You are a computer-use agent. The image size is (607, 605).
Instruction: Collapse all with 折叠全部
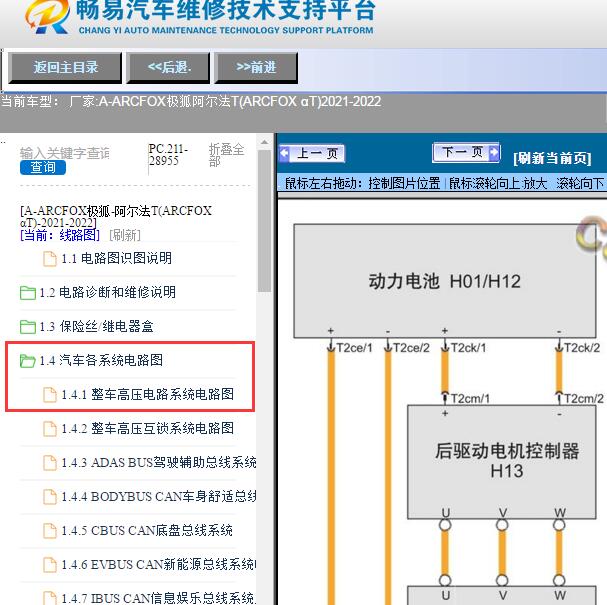(226, 154)
